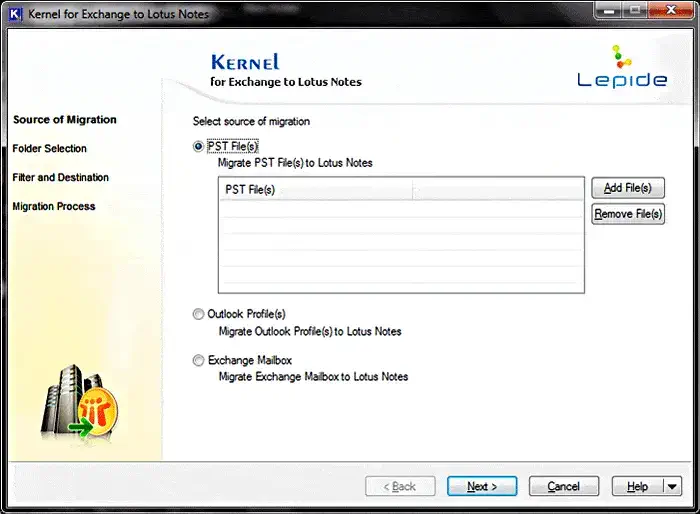Click 'Select source of migration' label
Screen dimensions: 700x514
tap(251, 121)
